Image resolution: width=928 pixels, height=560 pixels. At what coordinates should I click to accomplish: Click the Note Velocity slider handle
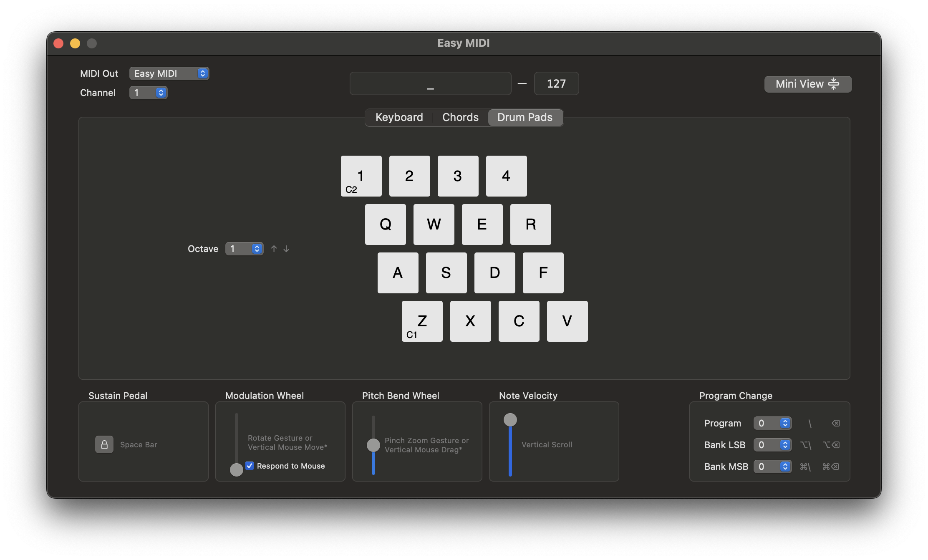click(510, 420)
